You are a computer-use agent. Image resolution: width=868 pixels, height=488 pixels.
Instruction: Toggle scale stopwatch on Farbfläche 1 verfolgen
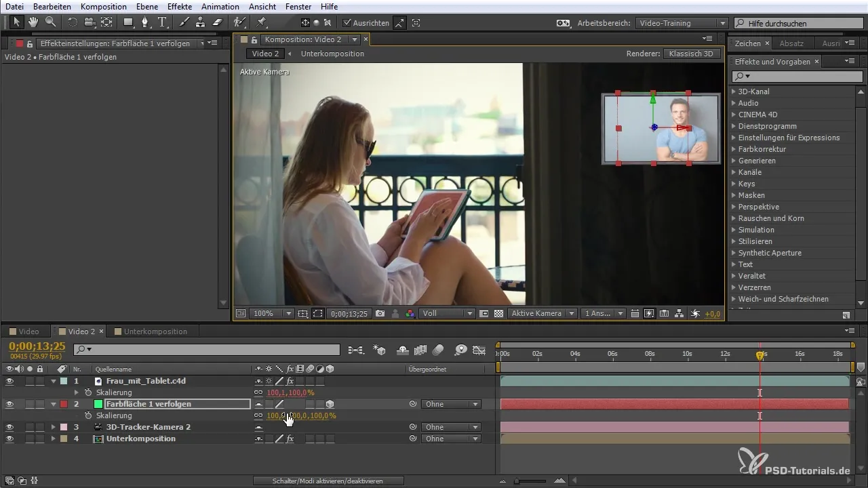pyautogui.click(x=88, y=415)
